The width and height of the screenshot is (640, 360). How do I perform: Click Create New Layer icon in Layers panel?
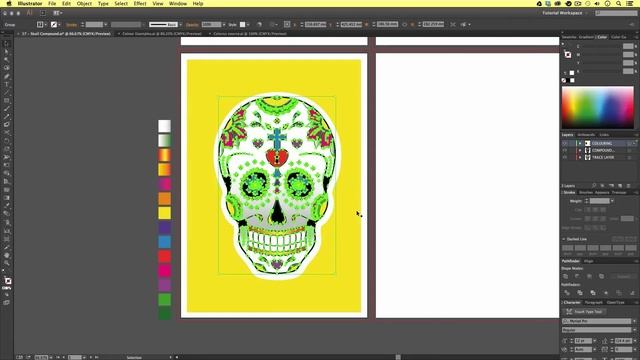(x=620, y=186)
